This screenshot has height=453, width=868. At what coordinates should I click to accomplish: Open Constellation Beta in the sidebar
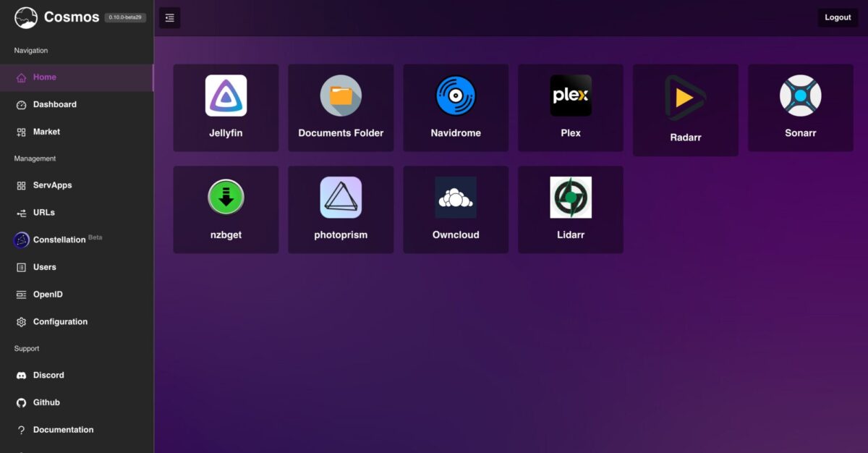pos(59,240)
